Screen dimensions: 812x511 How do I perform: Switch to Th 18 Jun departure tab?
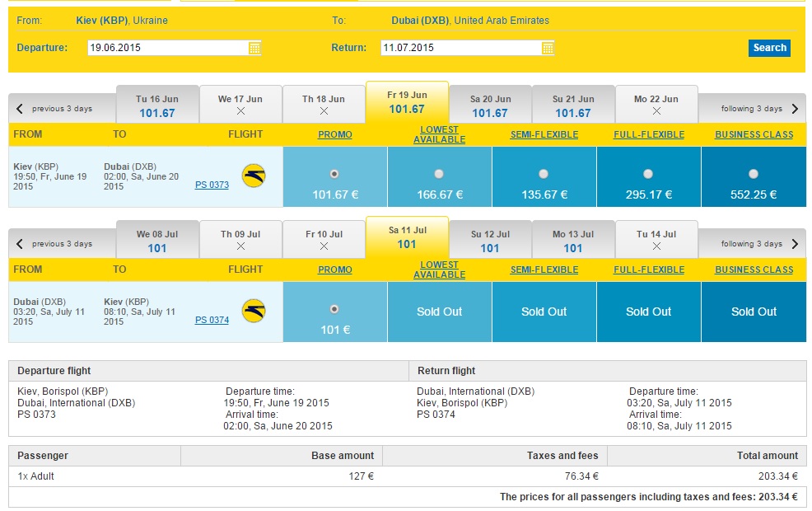(x=324, y=105)
